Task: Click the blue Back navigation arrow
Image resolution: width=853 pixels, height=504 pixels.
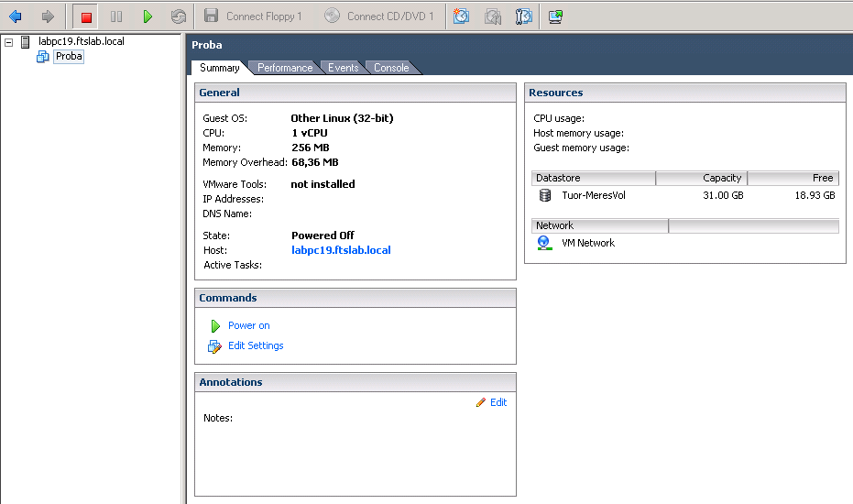Action: [x=16, y=16]
